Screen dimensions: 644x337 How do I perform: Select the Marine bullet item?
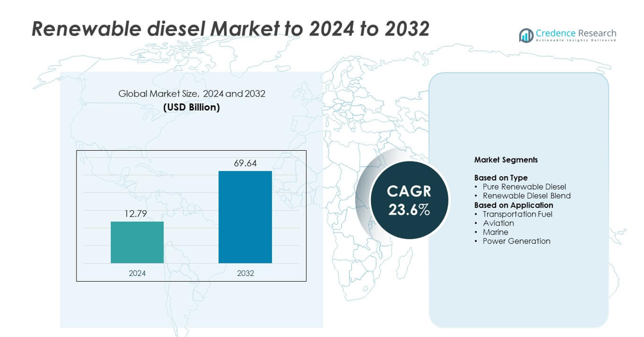coord(495,232)
